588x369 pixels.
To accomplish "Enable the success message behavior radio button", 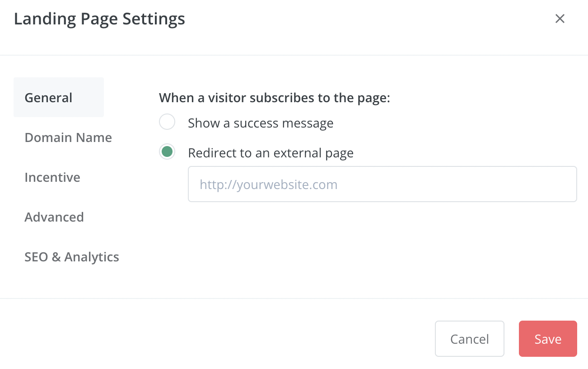I will (167, 122).
